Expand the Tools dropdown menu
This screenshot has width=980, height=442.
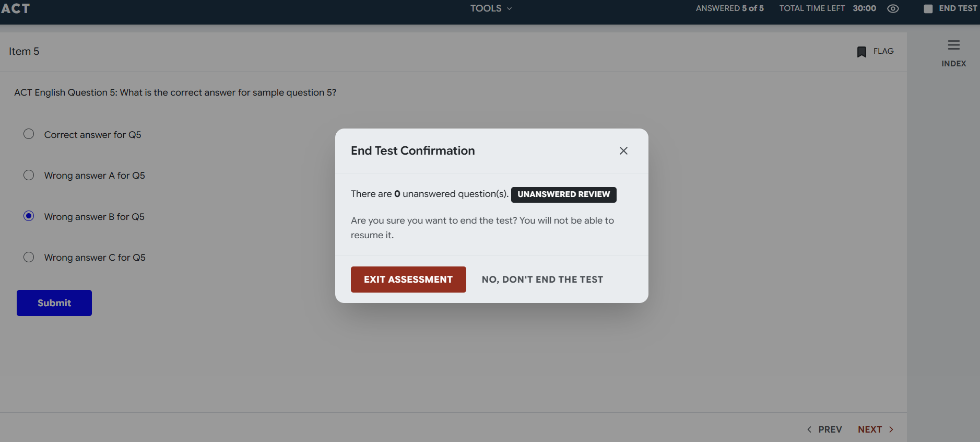pyautogui.click(x=486, y=8)
